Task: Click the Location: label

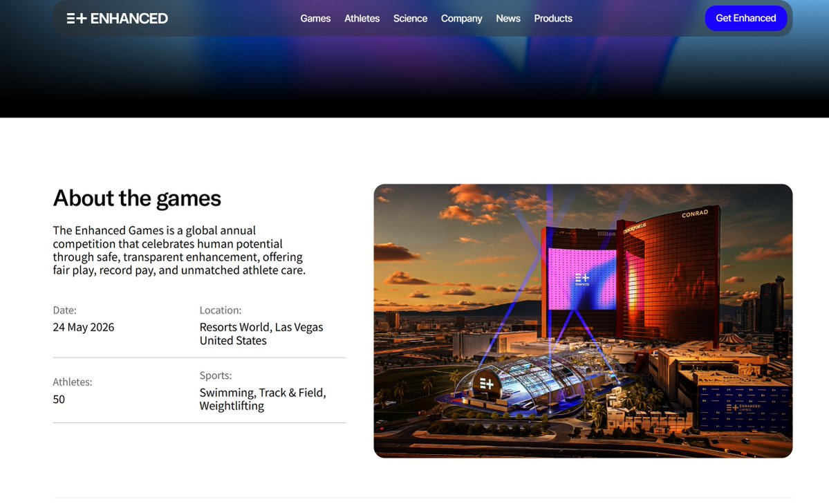Action: coord(221,310)
